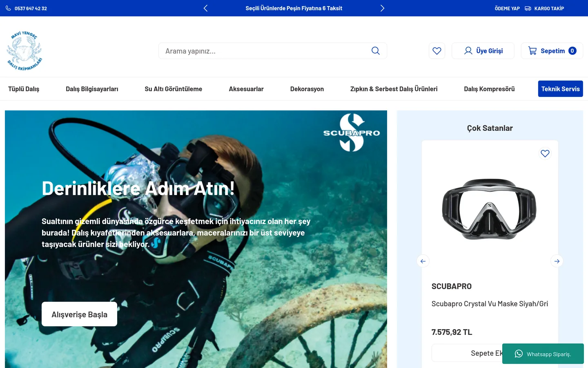Open the KARGO TAKİP link
The width and height of the screenshot is (588, 368).
(549, 9)
